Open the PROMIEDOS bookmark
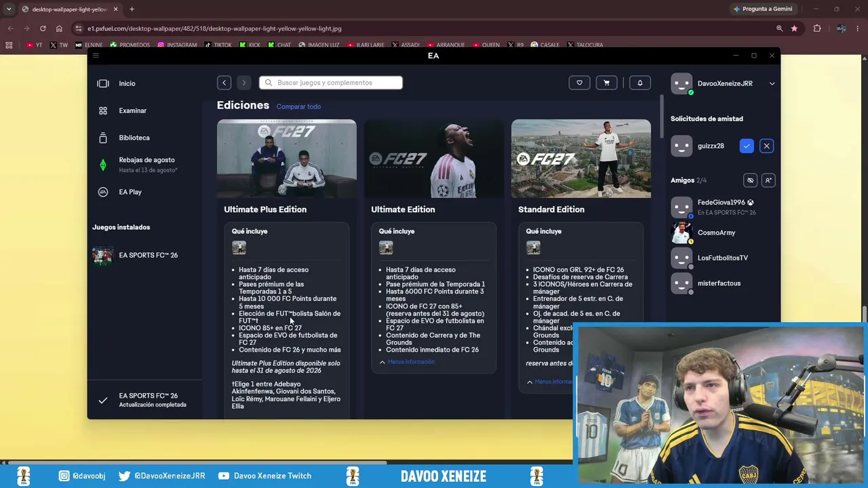 [x=130, y=45]
